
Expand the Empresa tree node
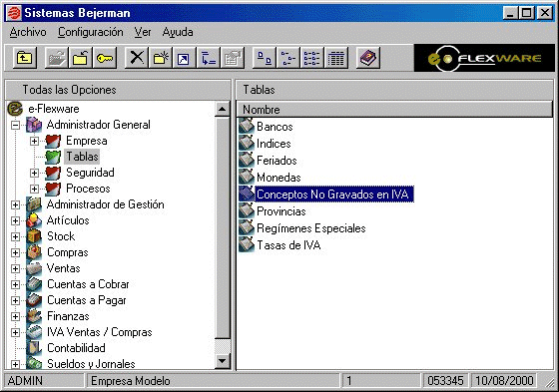34,141
